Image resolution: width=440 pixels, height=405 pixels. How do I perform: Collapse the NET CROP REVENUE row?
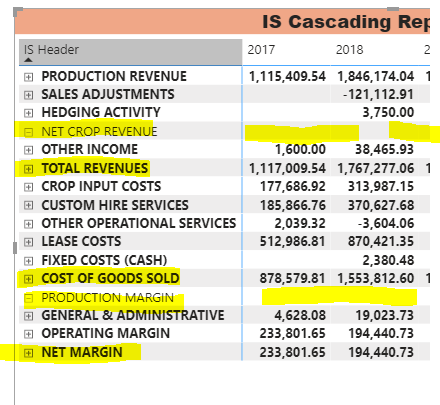(28, 132)
